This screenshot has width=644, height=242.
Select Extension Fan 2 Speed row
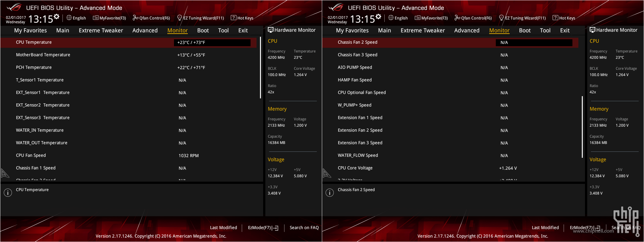(x=451, y=130)
